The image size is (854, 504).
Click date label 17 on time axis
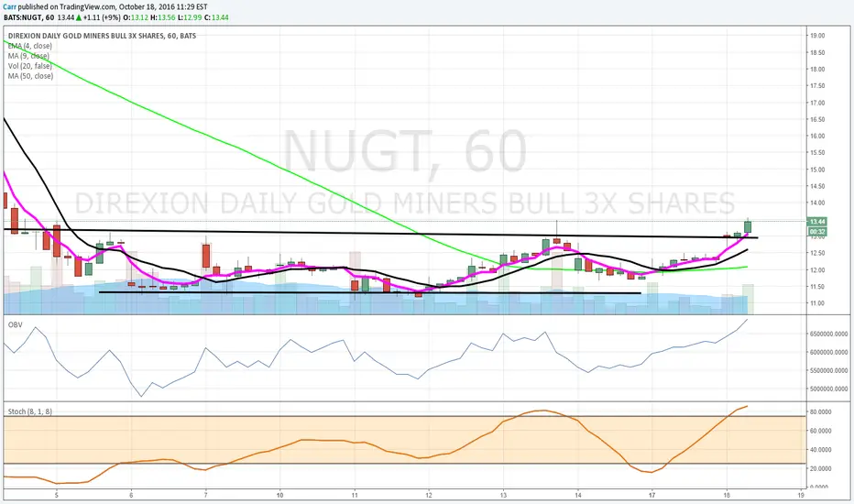(x=651, y=495)
